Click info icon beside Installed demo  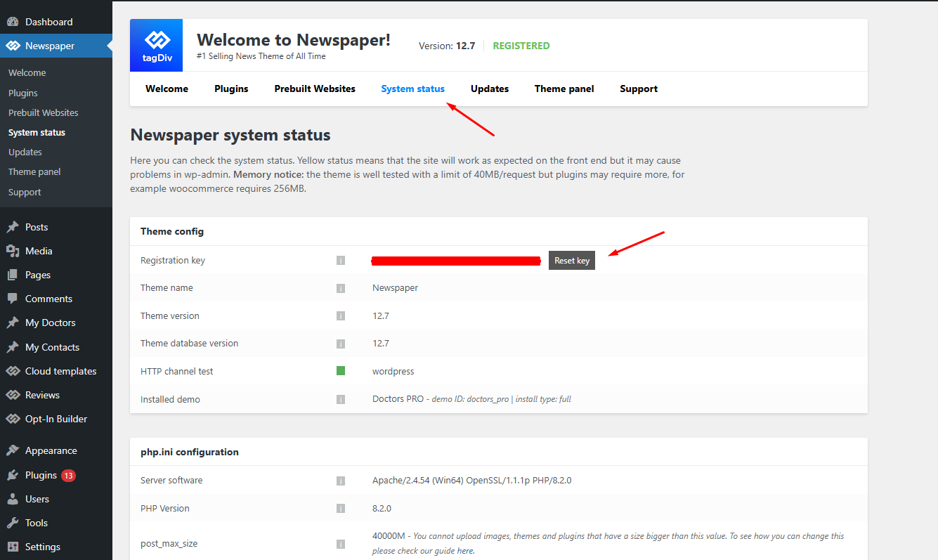[x=341, y=399]
